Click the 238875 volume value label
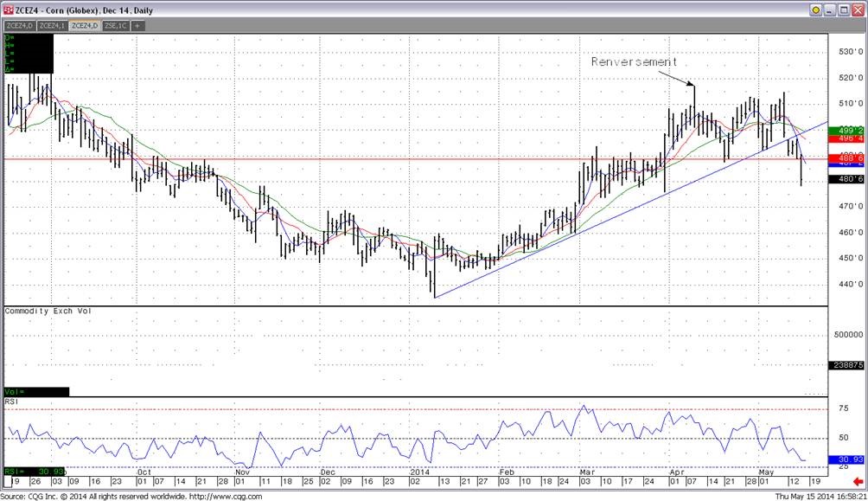Screen dimensions: 868x501 coord(846,366)
